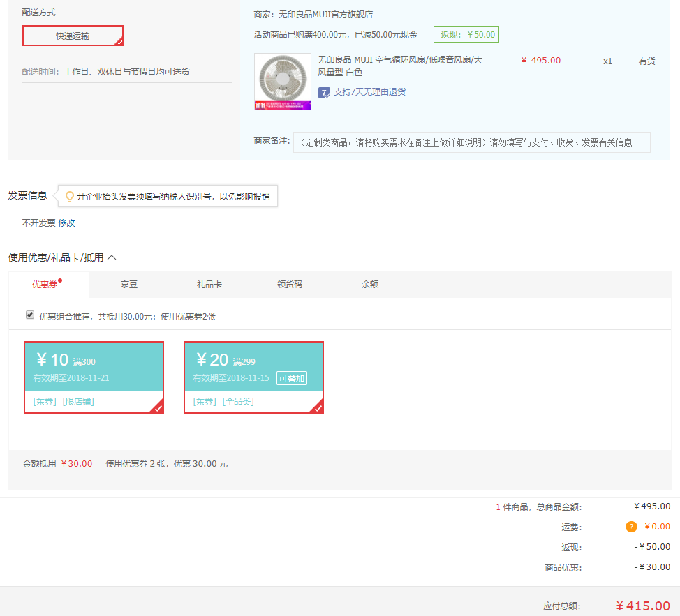Deselect the ¥10 满300 coupon
The height and width of the screenshot is (616, 680).
pos(94,377)
